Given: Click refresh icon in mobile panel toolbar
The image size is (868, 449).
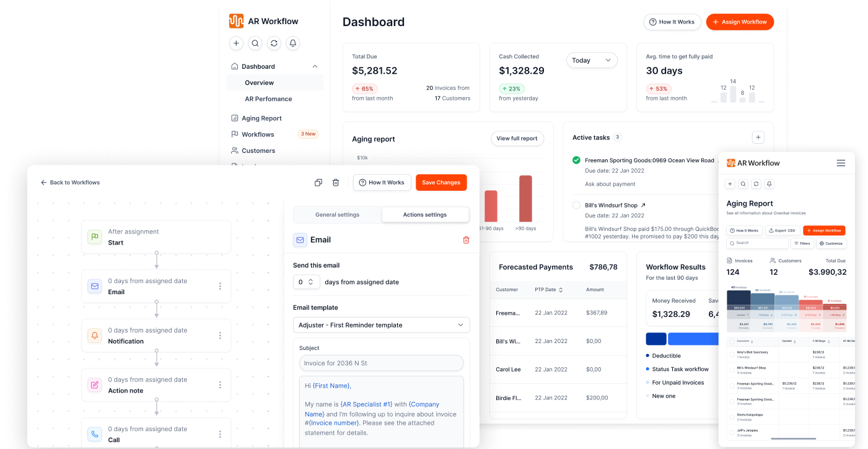Looking at the screenshot, I should [x=756, y=184].
